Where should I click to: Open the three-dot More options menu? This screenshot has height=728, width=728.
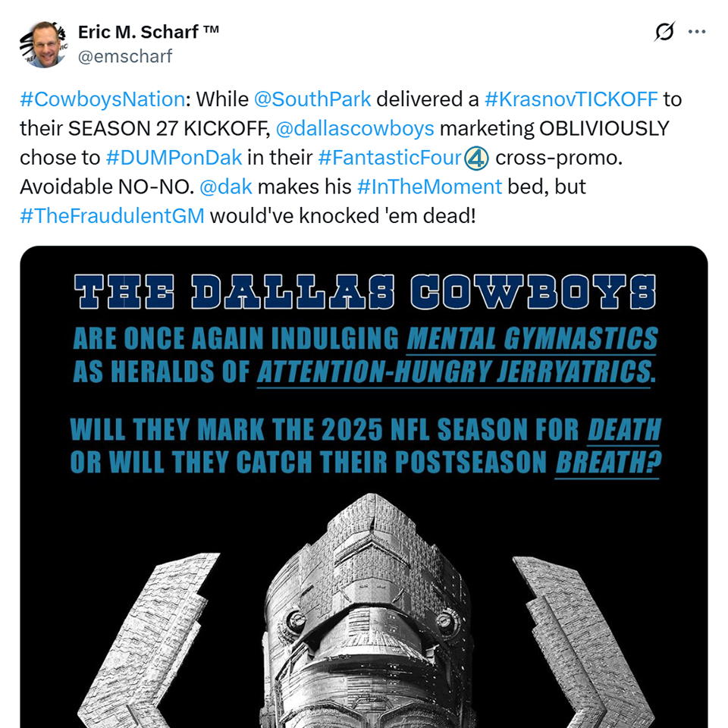(x=696, y=32)
